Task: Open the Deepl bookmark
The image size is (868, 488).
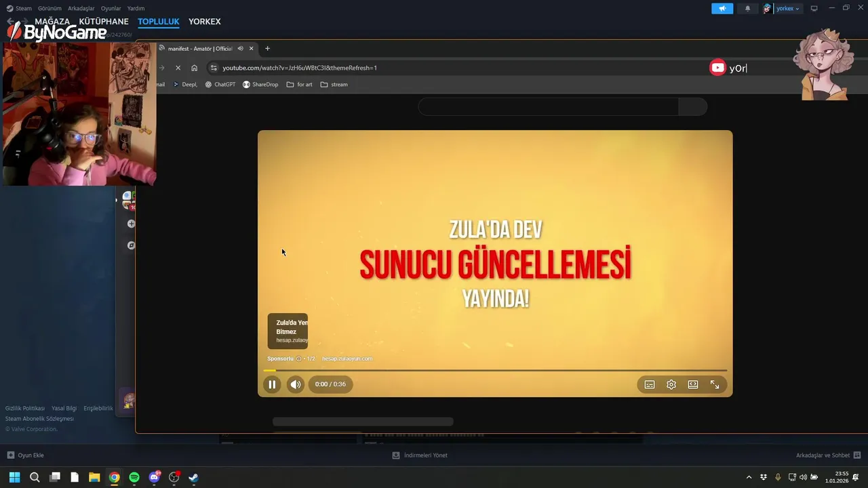Action: (x=185, y=85)
